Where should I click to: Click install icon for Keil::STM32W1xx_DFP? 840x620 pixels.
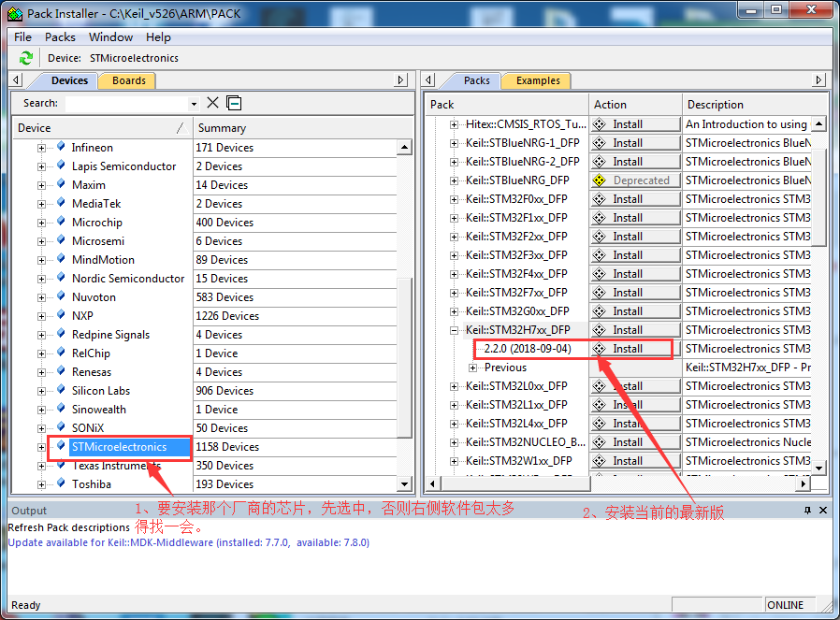(600, 461)
